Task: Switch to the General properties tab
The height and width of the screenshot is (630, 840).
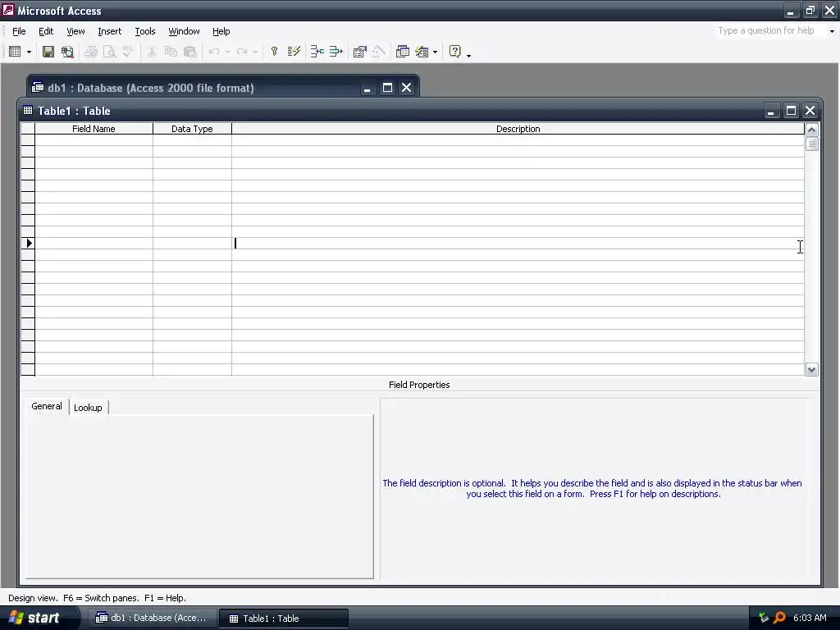Action: [47, 407]
